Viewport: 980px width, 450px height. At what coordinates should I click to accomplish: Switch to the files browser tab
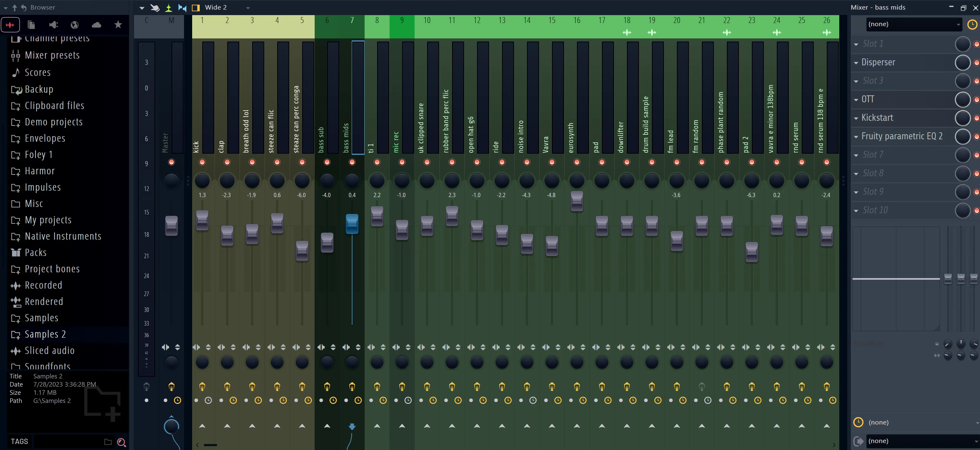click(31, 24)
